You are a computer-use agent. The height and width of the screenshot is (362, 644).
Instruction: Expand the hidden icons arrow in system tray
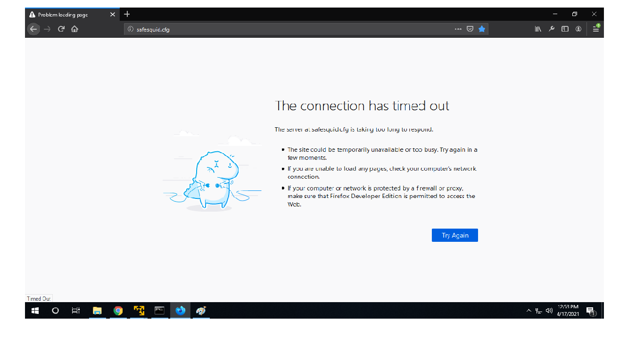point(529,310)
